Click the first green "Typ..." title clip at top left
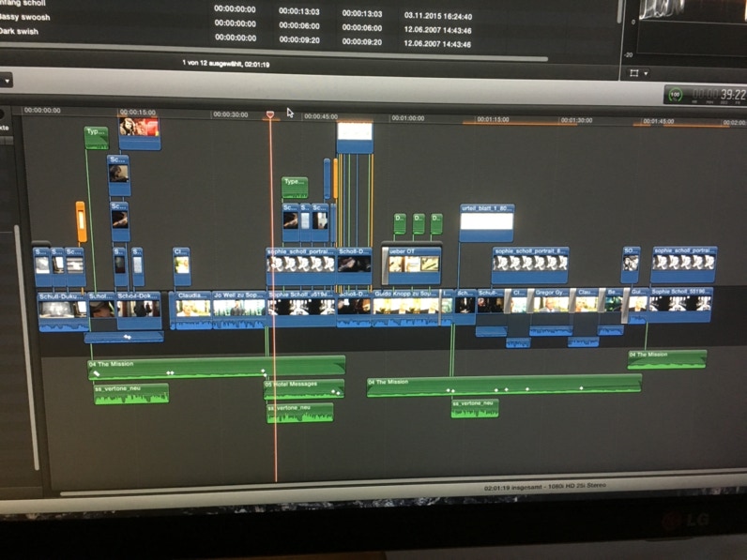 point(96,137)
